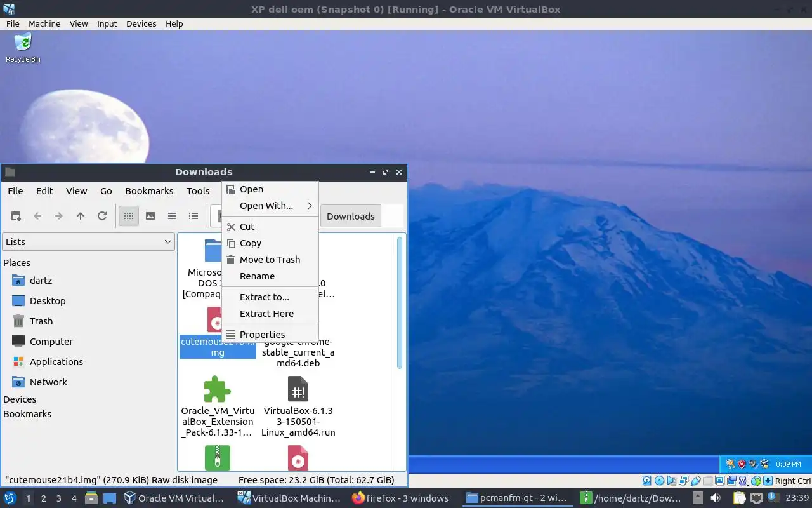Click the hard disk activity status icon
The width and height of the screenshot is (812, 508).
click(647, 481)
